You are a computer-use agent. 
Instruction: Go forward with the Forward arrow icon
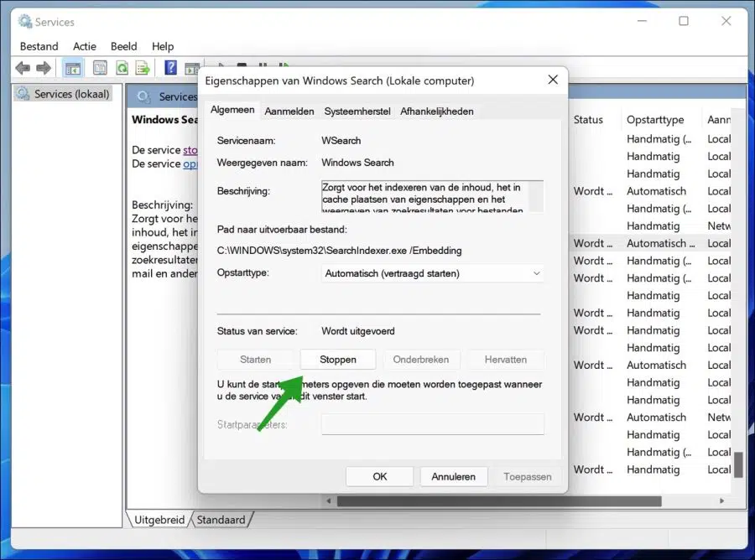44,68
